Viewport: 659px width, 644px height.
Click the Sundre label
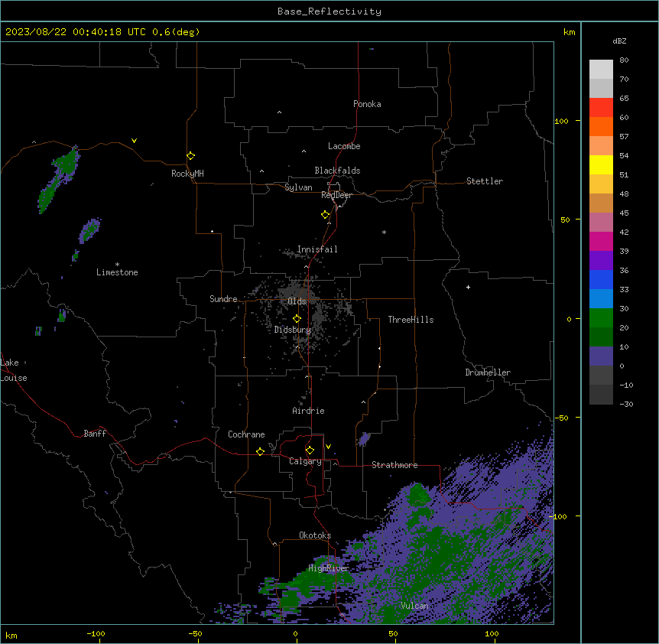[x=223, y=299]
